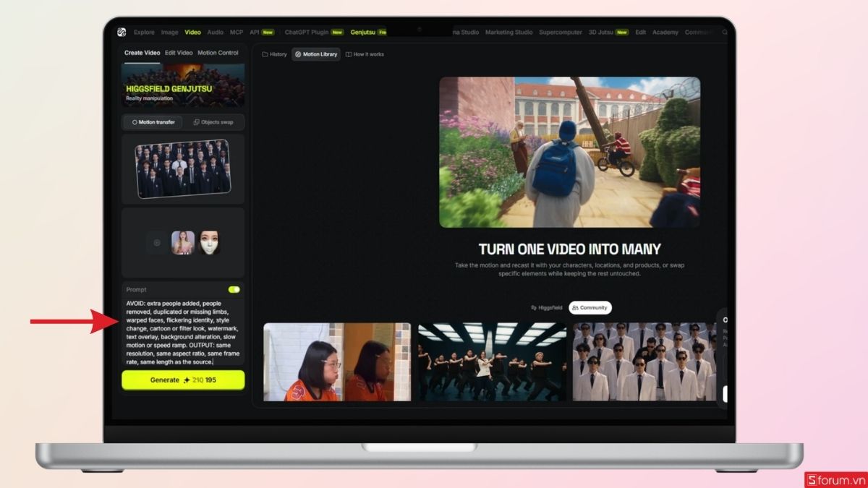This screenshot has width=868, height=488.
Task: Click the "Prompt" label
Action: click(x=136, y=289)
